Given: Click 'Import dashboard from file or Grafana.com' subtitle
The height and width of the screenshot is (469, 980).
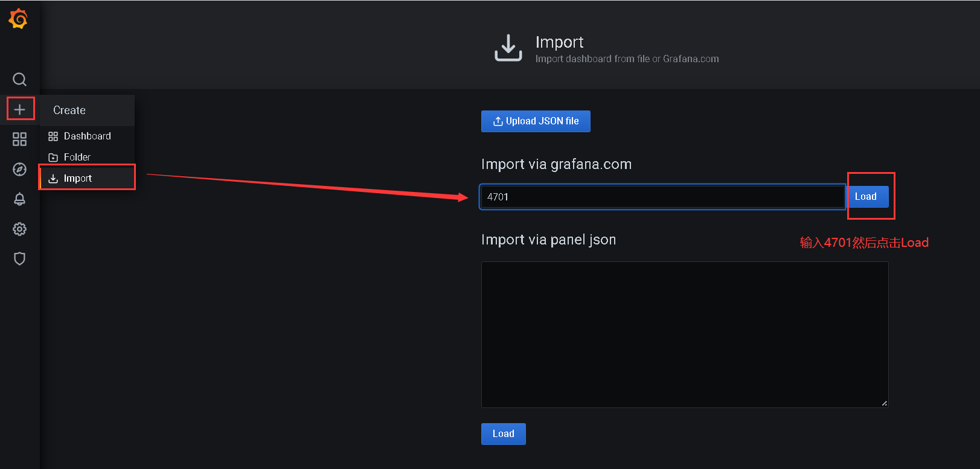Looking at the screenshot, I should (627, 59).
